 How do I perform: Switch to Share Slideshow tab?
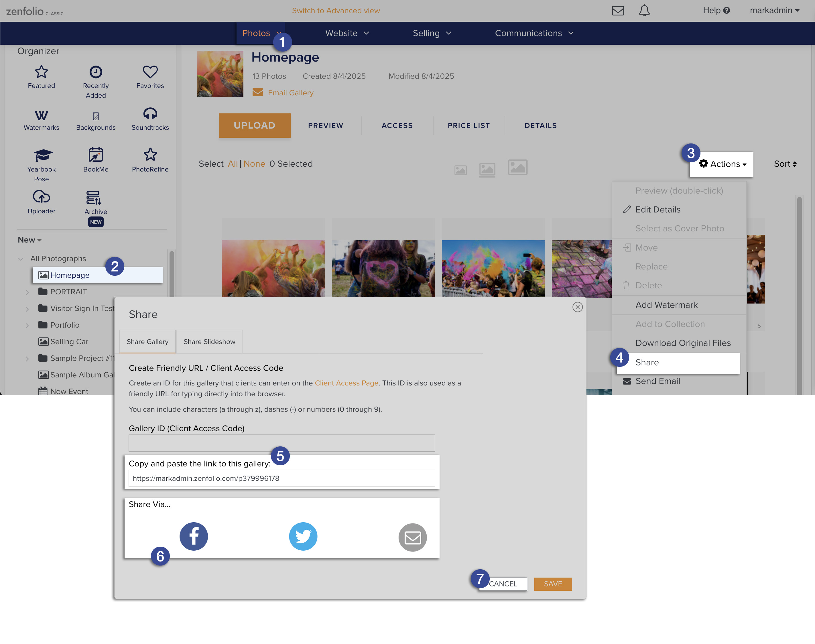[x=209, y=342]
